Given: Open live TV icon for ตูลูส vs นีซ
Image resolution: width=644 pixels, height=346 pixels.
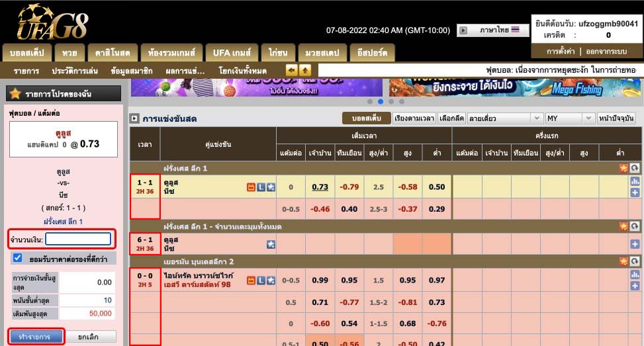Looking at the screenshot, I should [251, 187].
